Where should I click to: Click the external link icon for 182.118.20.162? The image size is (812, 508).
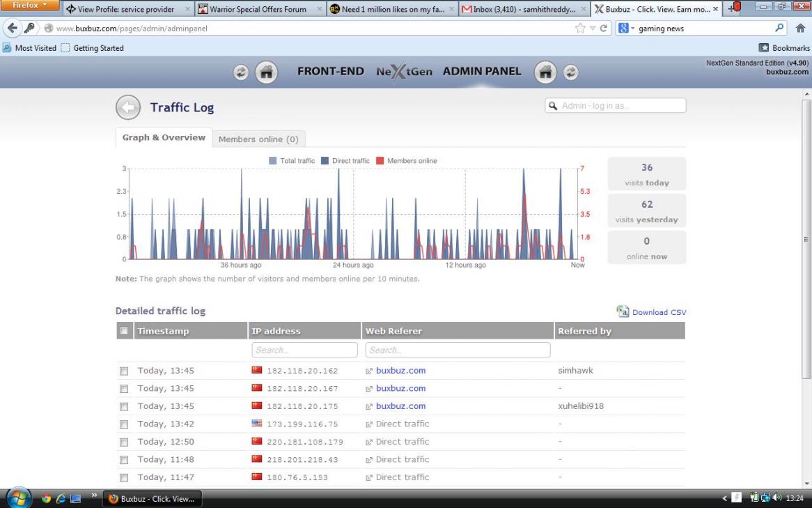[x=368, y=371]
